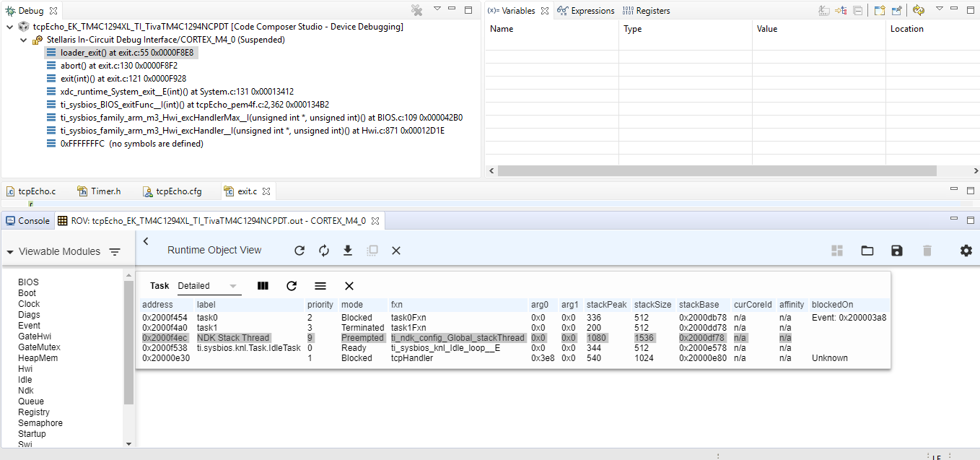This screenshot has width=980, height=460.
Task: Select the HeapMem module
Action: [x=38, y=358]
